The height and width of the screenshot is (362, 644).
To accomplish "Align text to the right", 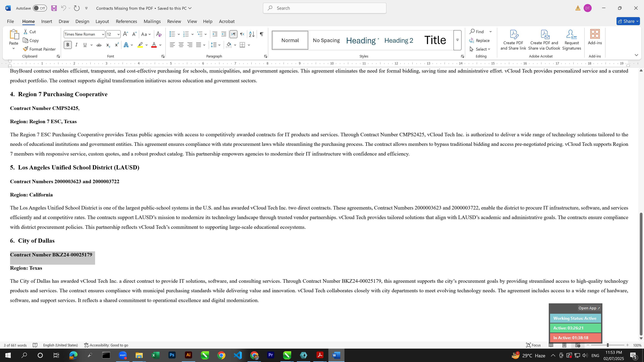I will 190,45.
